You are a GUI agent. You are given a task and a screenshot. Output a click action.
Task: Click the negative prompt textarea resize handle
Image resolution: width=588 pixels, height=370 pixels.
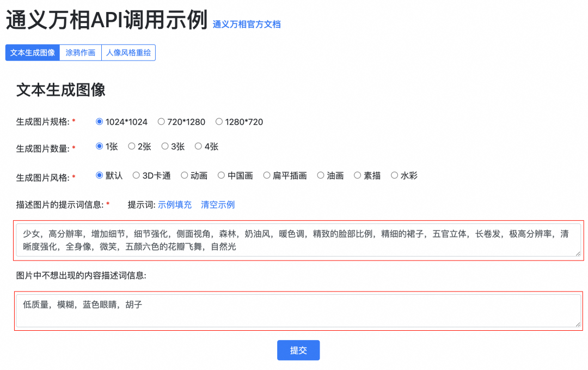click(578, 325)
